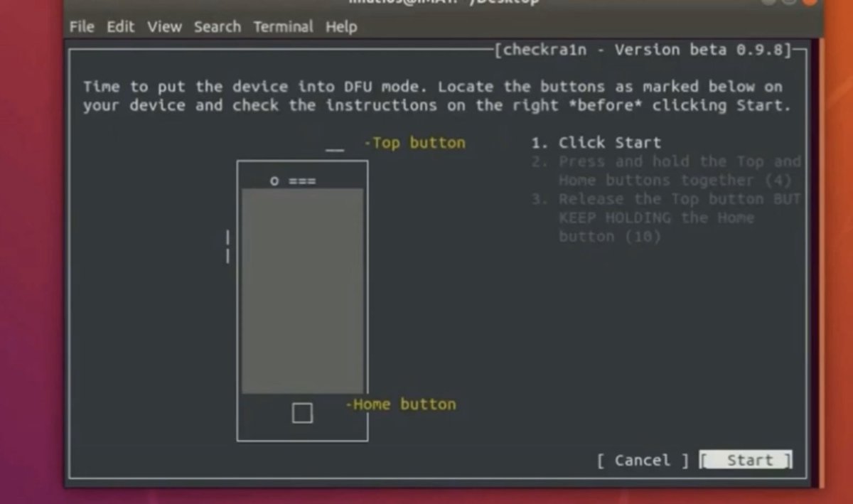
Task: Click the Cancel button
Action: [x=643, y=461]
